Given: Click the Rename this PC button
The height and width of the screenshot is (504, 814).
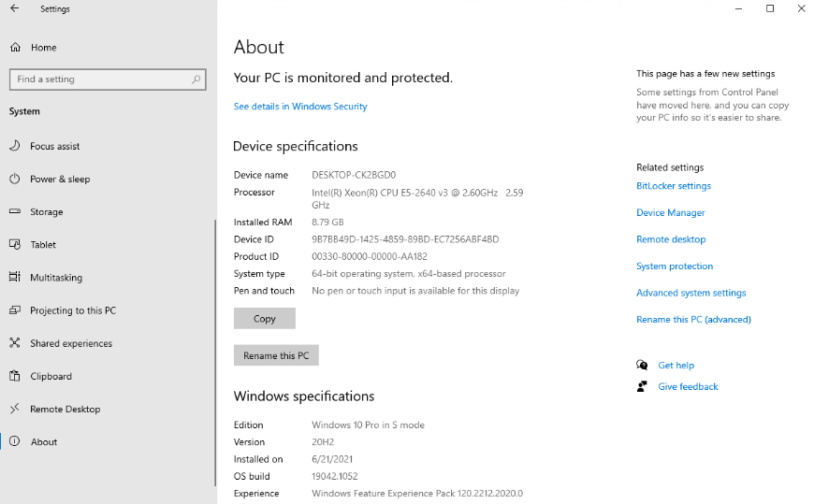Looking at the screenshot, I should (x=276, y=355).
